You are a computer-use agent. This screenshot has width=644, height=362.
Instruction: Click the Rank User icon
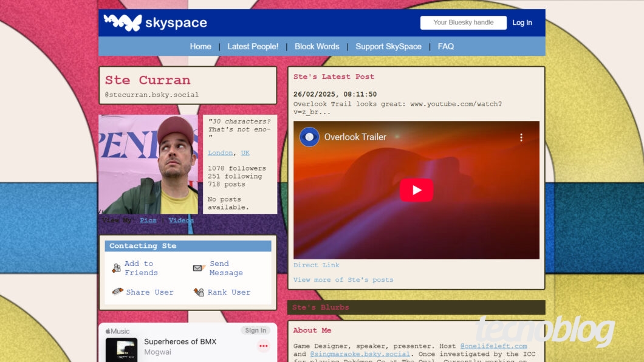pyautogui.click(x=199, y=292)
